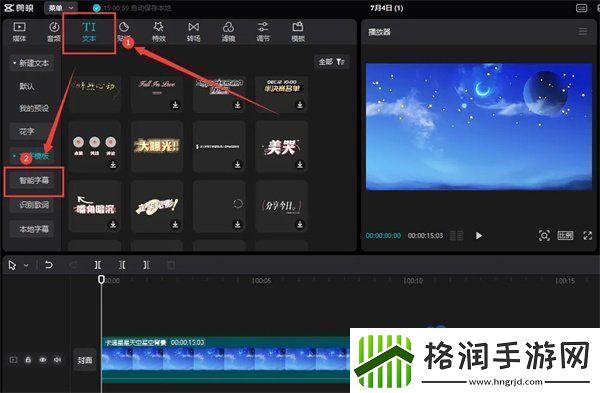Select 默认 default text category
This screenshot has width=600, height=393.
[27, 86]
